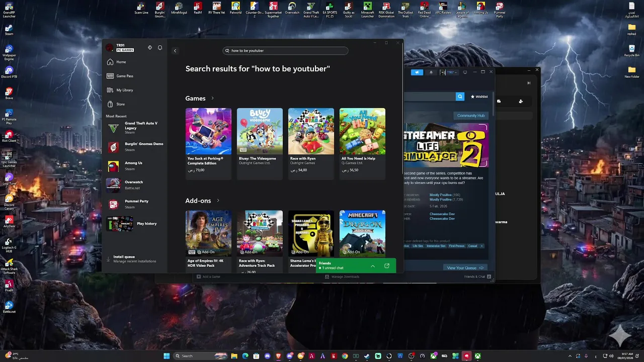
Task: Click the Xbox profile avatar TR91
Action: tap(110, 48)
